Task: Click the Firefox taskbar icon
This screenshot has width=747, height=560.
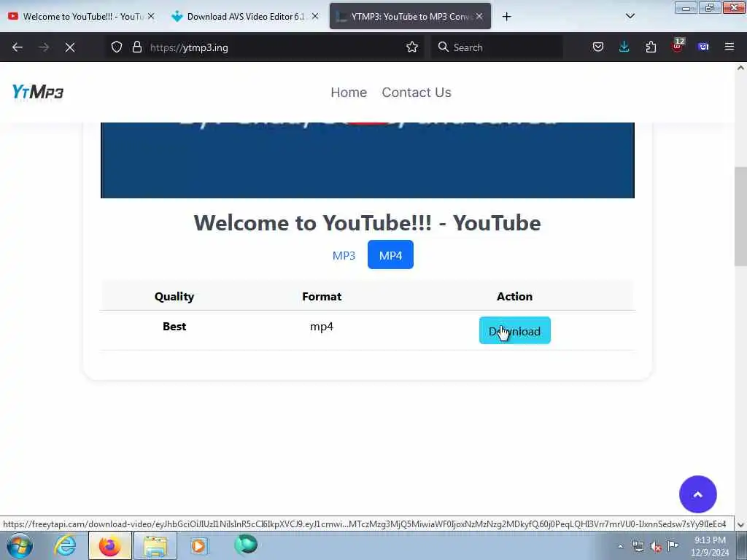Action: 110,545
